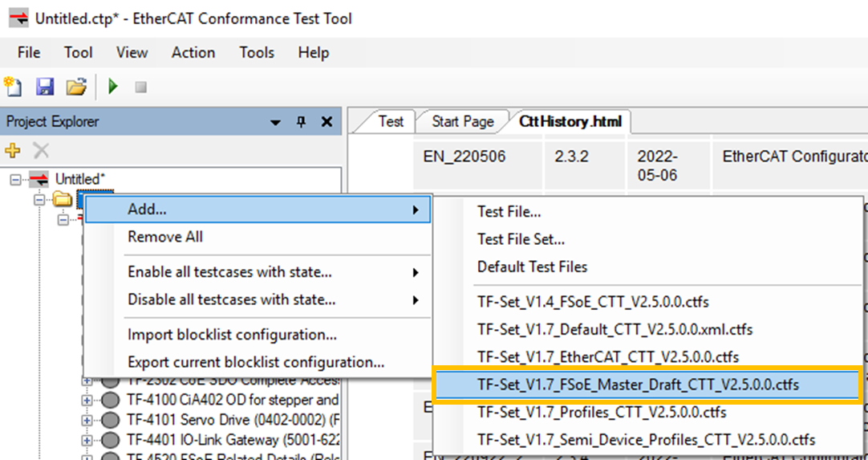The image size is (868, 460).
Task: Click the EtherCAT Configurator table cell
Action: coord(790,165)
